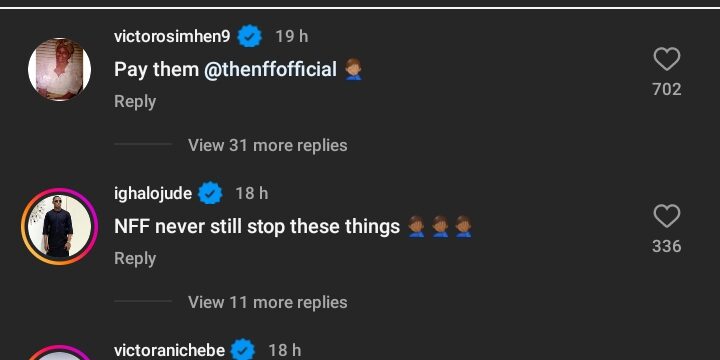Open victorosimhen9 username profile

click(x=172, y=36)
